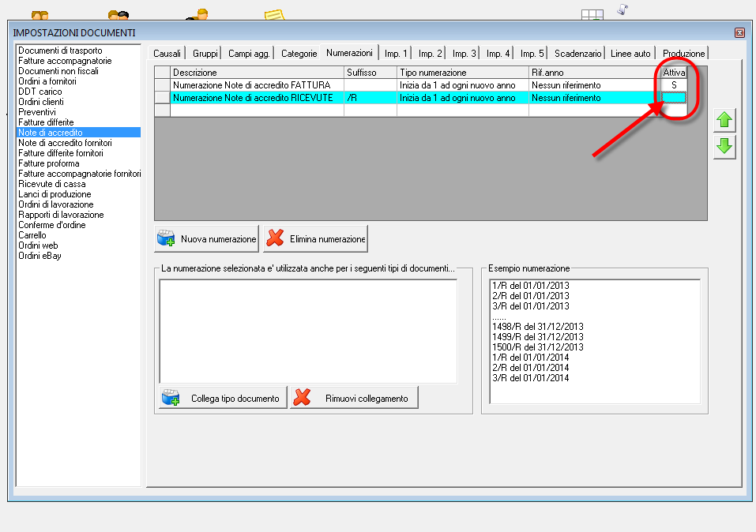Viewport: 756px width, 532px height.
Task: Click Numerazione Note di accredito RICEVUTE cell
Action: (257, 98)
